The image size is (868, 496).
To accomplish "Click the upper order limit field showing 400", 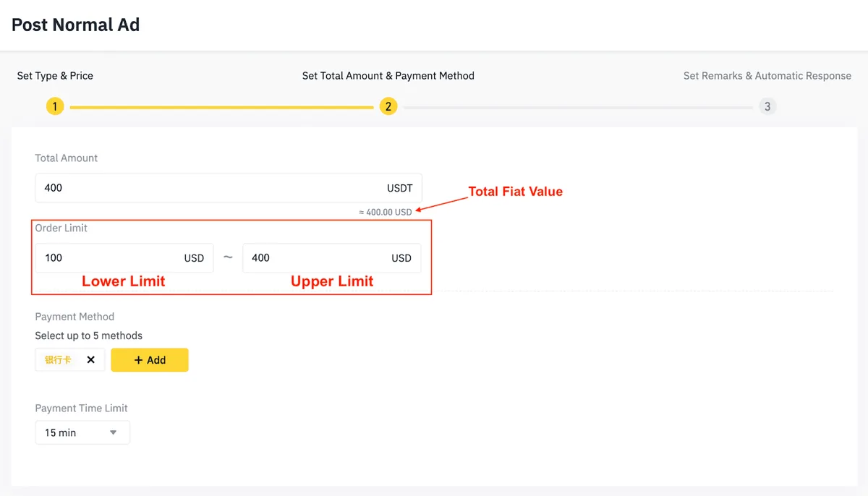I will point(332,258).
